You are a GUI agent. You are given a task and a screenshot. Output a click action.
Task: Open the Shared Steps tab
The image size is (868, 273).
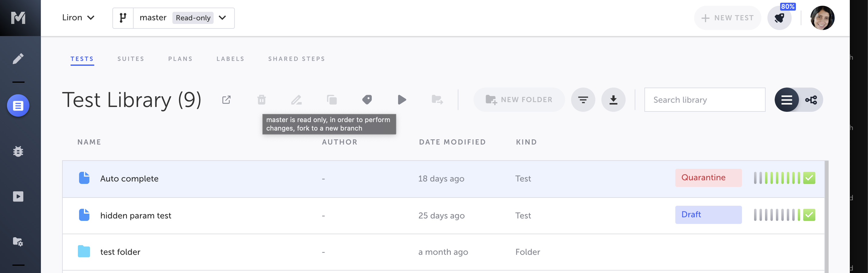pyautogui.click(x=297, y=59)
